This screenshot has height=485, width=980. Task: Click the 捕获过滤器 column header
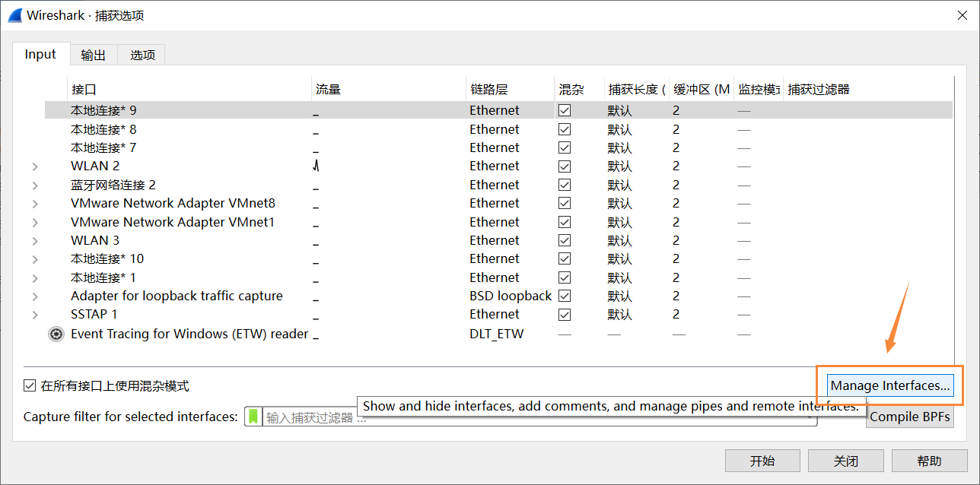coord(867,89)
